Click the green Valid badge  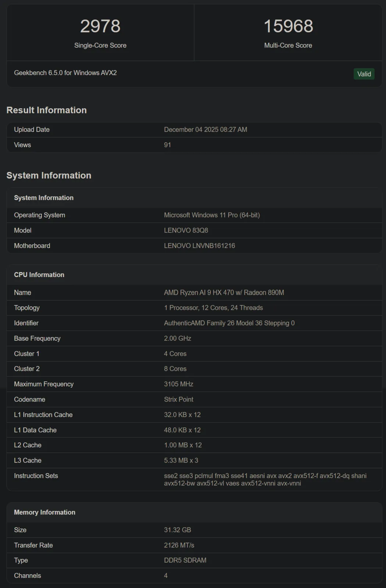click(x=364, y=74)
